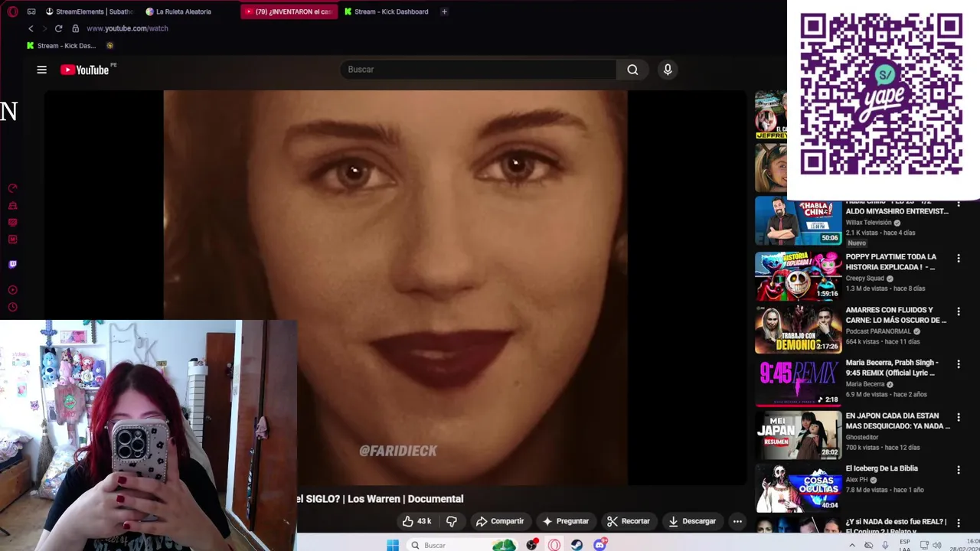Open Steam from the taskbar
Image resolution: width=980 pixels, height=551 pixels.
(577, 545)
